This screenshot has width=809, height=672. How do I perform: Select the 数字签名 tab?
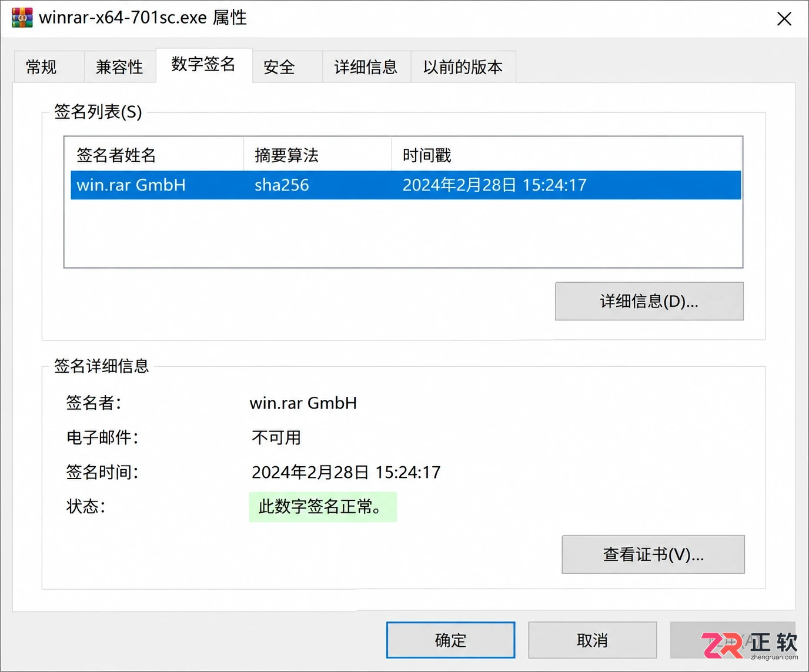tap(204, 64)
